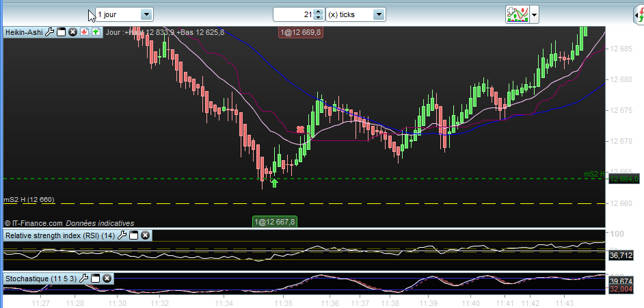The height and width of the screenshot is (308, 644).
Task: Click the ticks number field showing 21
Action: point(293,14)
